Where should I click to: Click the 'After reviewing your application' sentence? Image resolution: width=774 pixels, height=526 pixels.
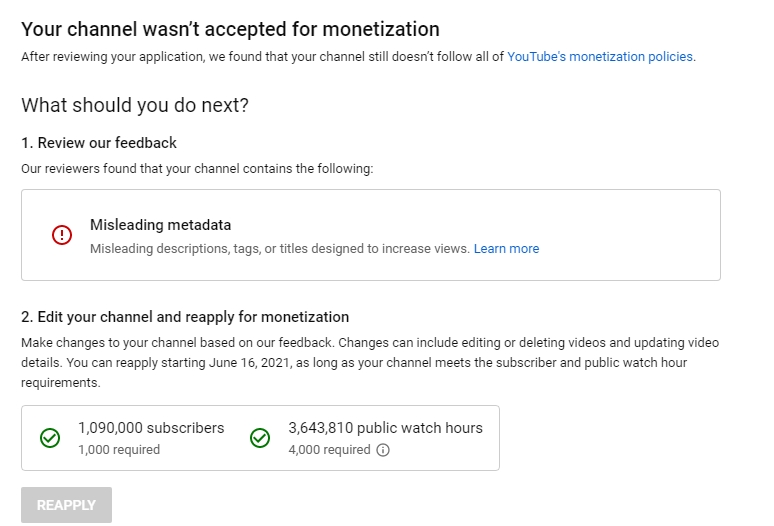pos(262,57)
